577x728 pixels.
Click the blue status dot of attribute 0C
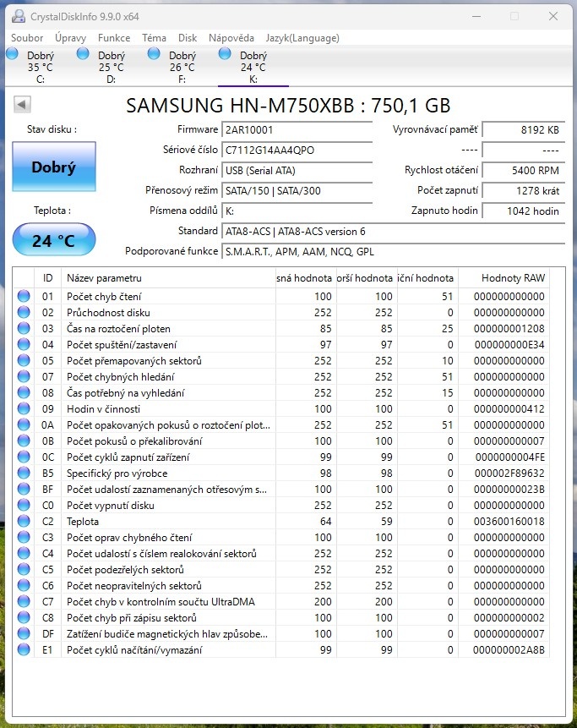coord(24,457)
